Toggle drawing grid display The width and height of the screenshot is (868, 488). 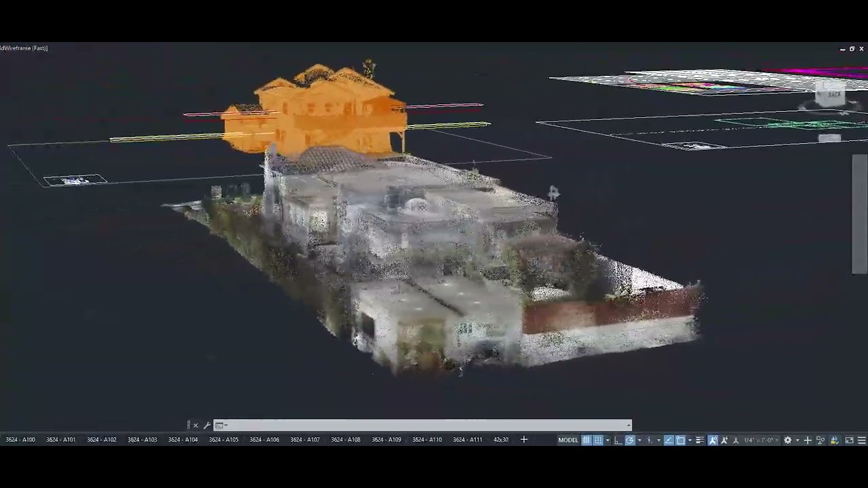[x=586, y=440]
